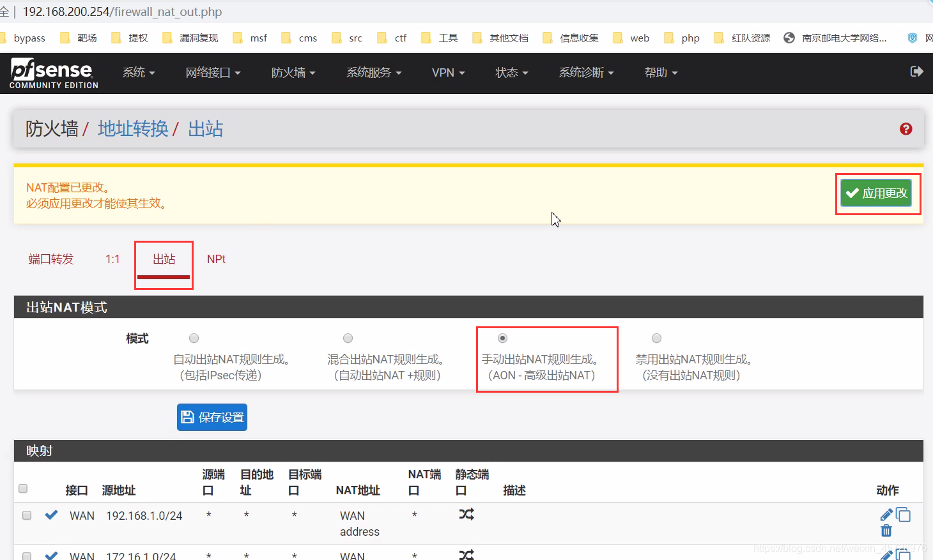933x560 pixels.
Task: Click the browser address bar URL
Action: pyautogui.click(x=122, y=11)
